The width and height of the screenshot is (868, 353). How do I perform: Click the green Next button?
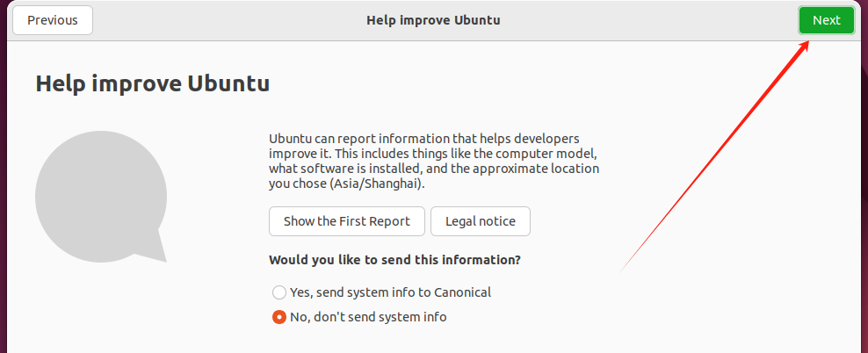[827, 20]
